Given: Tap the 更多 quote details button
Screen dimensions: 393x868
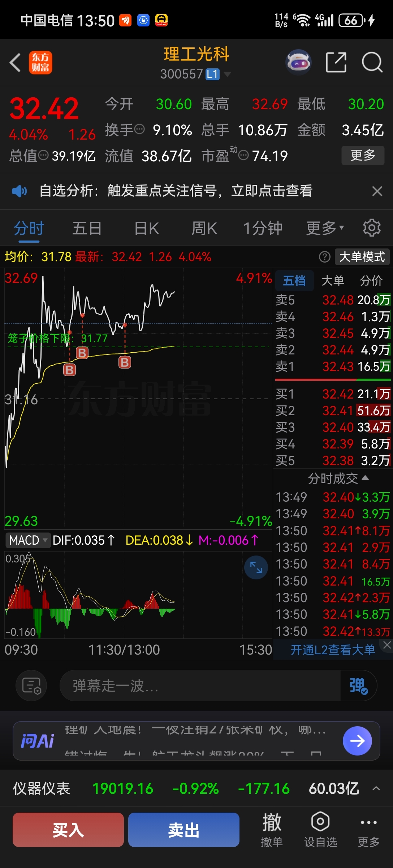Looking at the screenshot, I should tap(363, 155).
